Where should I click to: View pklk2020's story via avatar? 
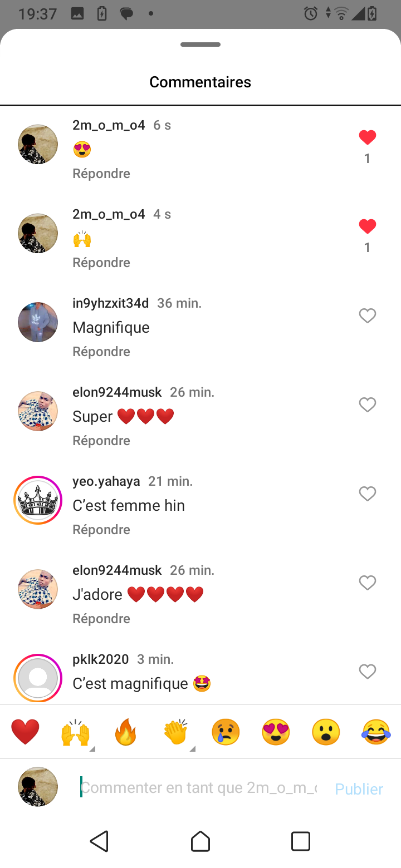coord(38,677)
